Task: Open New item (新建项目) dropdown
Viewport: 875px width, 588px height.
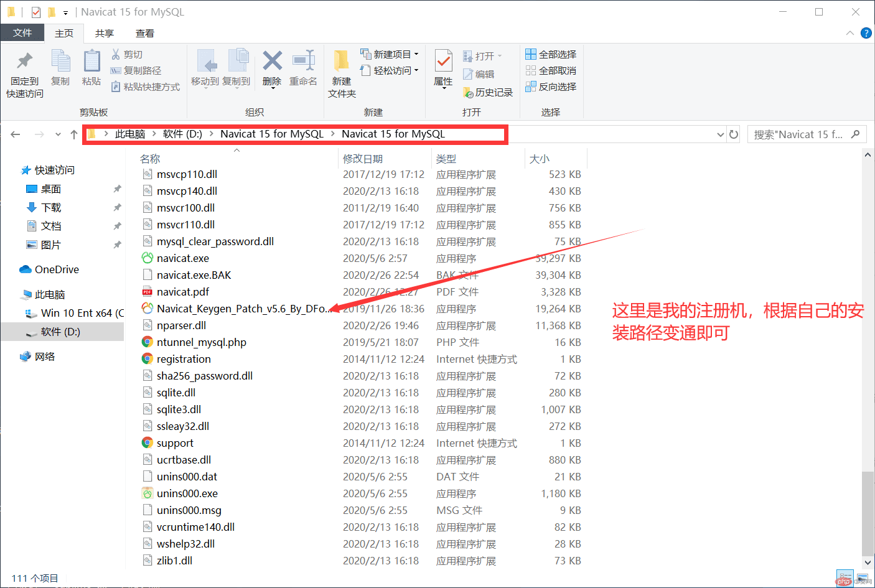Action: pos(389,54)
